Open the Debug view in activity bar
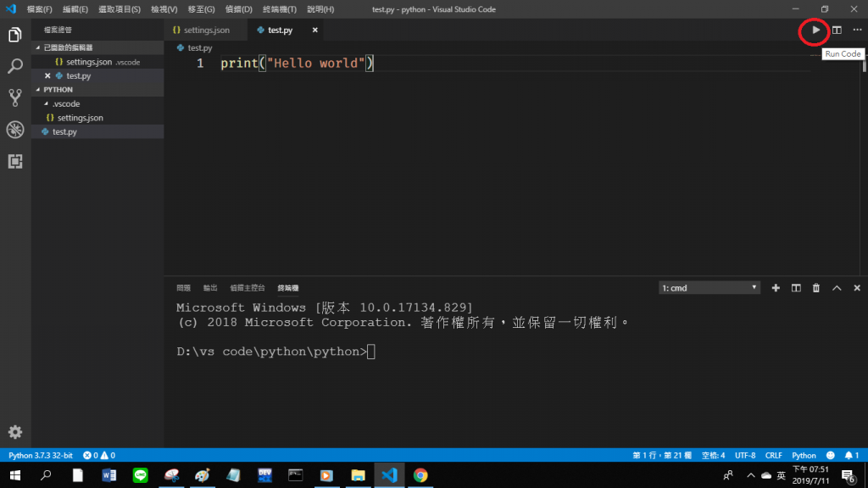Image resolution: width=868 pixels, height=488 pixels. pos(15,130)
